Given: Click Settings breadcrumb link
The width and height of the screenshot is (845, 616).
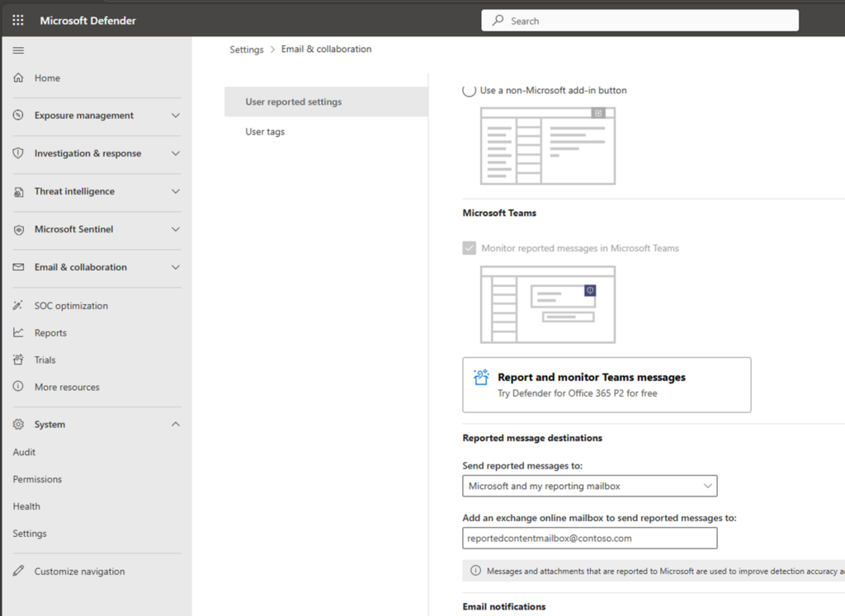Looking at the screenshot, I should click(246, 49).
